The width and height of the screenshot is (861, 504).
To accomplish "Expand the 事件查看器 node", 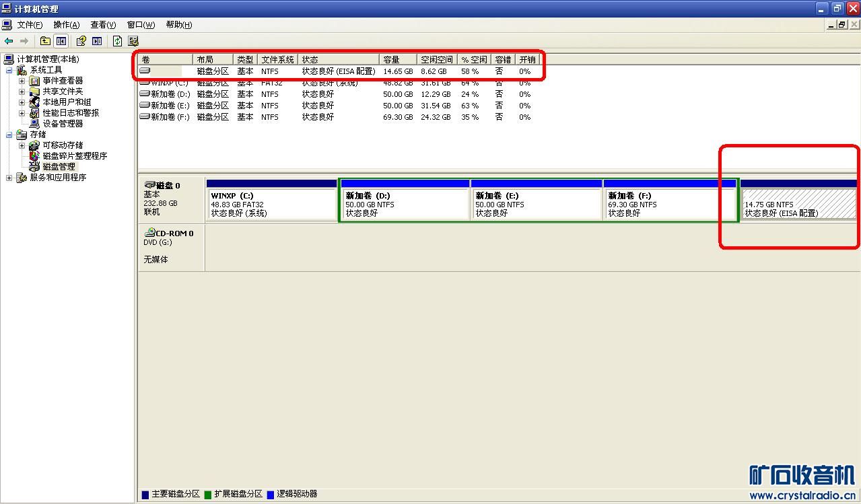I will 22,81.
